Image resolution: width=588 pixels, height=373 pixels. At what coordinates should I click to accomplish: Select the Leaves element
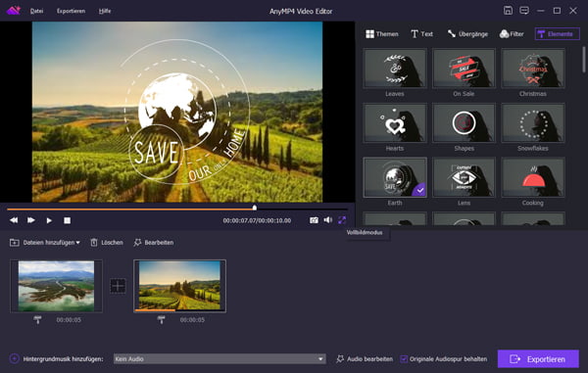(x=395, y=69)
